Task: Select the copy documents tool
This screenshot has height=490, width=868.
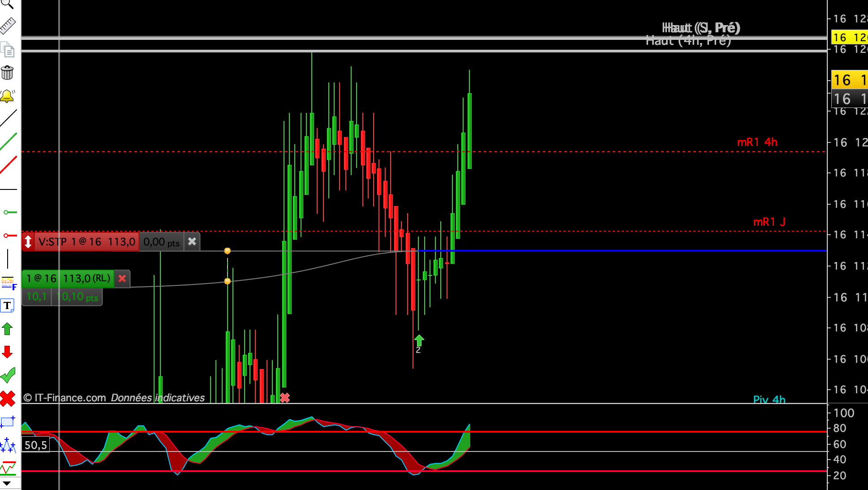Action: 8,49
